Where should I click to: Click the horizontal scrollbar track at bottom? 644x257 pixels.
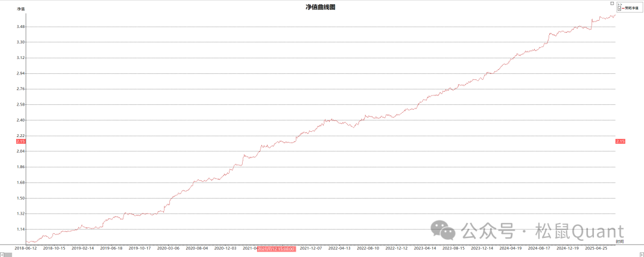coord(322,255)
